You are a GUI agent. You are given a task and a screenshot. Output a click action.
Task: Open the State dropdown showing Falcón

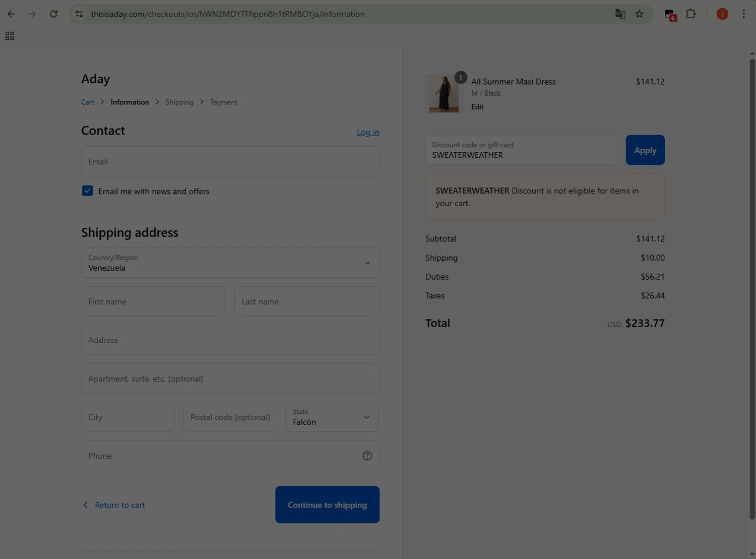[332, 417]
